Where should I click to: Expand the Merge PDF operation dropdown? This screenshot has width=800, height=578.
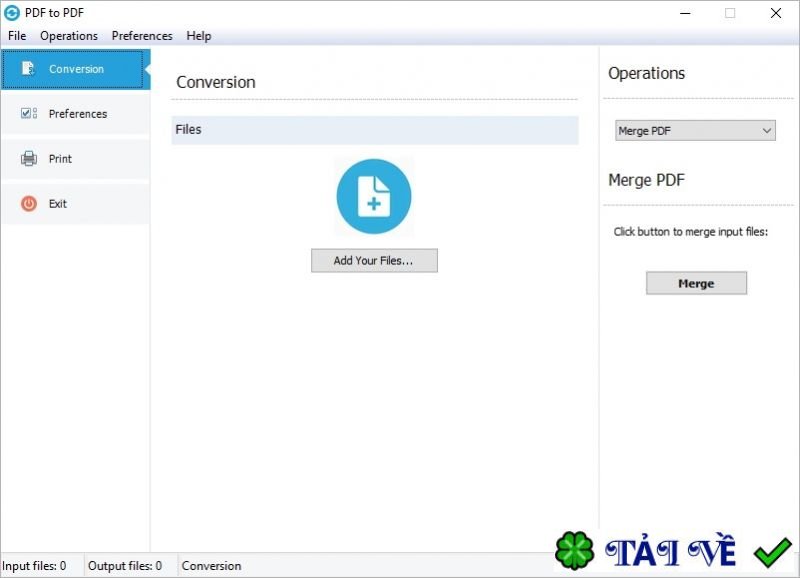coord(695,131)
